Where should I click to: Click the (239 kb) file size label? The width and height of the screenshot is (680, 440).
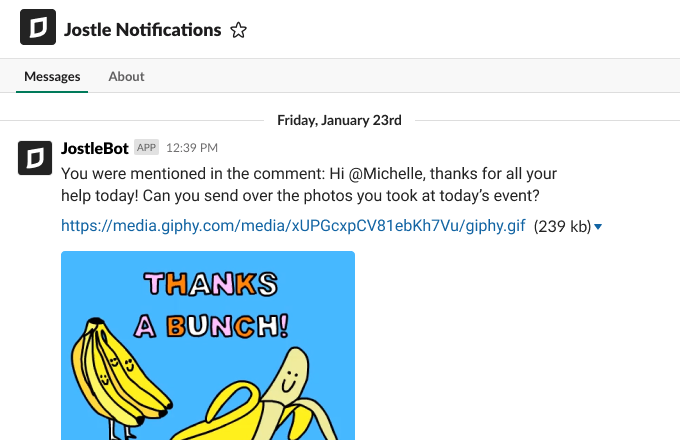562,226
